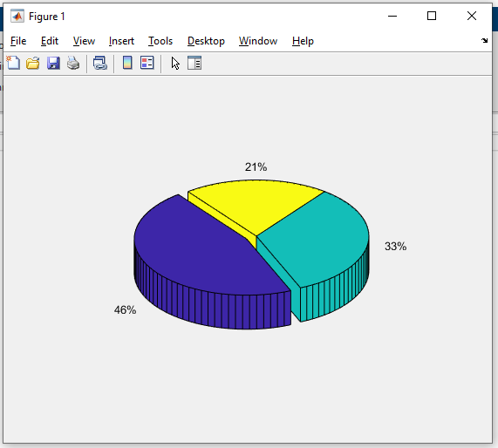
Task: Click the Link Plot toolbar icon
Action: [x=100, y=63]
